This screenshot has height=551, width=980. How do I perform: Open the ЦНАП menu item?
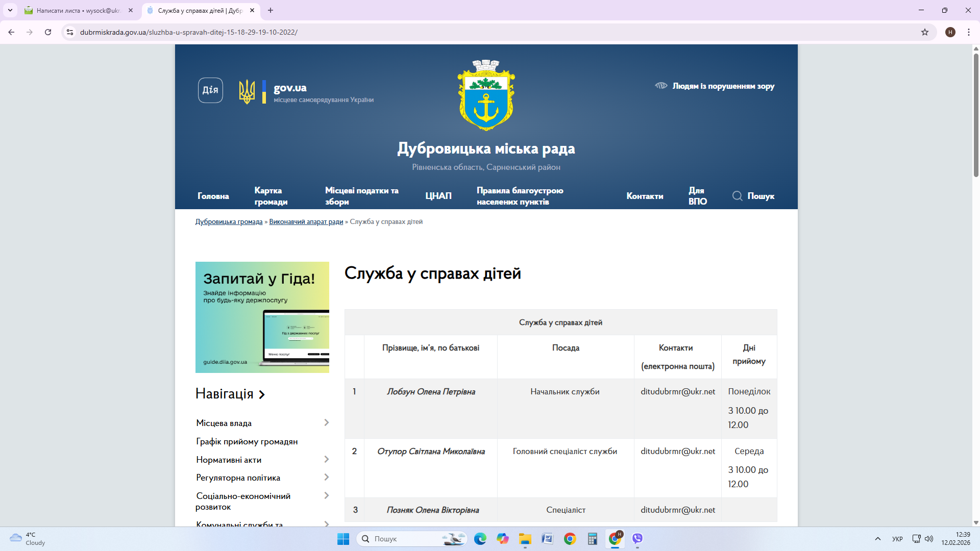(438, 196)
